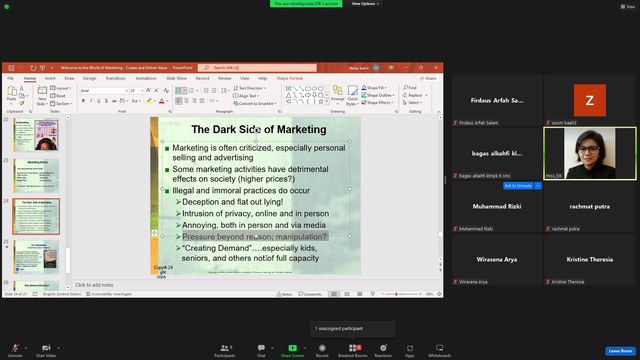Click the Find icon in Editing group

coord(409,88)
